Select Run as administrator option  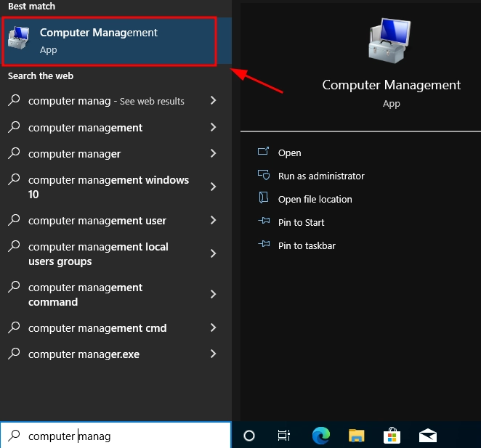tap(321, 176)
